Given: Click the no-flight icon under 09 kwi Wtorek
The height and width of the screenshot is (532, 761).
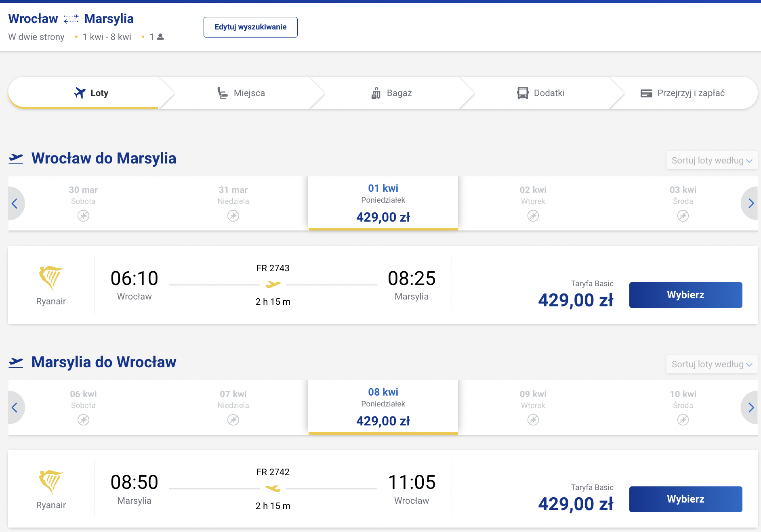Looking at the screenshot, I should coord(533,420).
